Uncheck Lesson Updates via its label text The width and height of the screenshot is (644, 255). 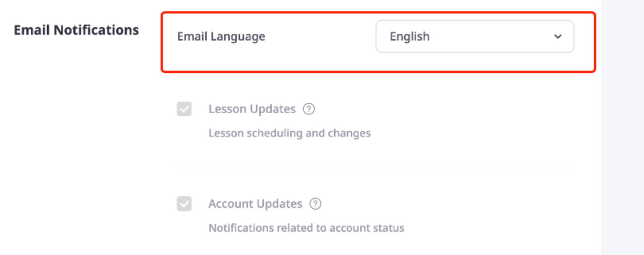[x=252, y=109]
